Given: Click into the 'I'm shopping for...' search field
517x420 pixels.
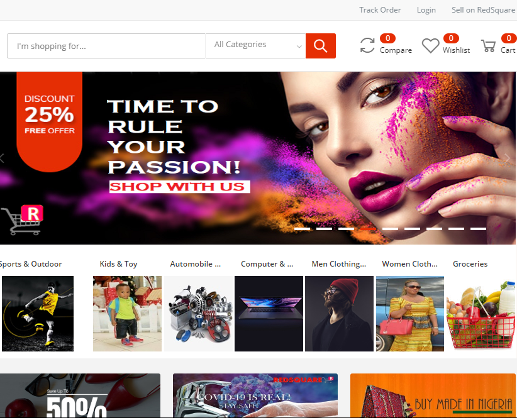Looking at the screenshot, I should coord(106,46).
